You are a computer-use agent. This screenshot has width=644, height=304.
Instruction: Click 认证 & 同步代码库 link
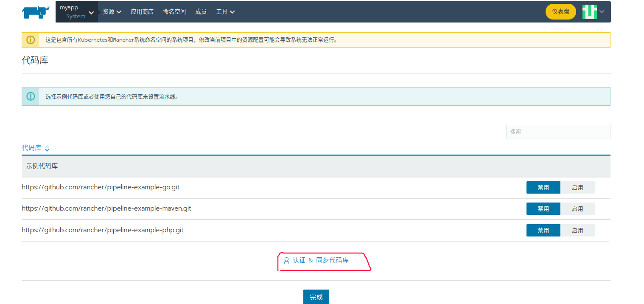tap(321, 260)
